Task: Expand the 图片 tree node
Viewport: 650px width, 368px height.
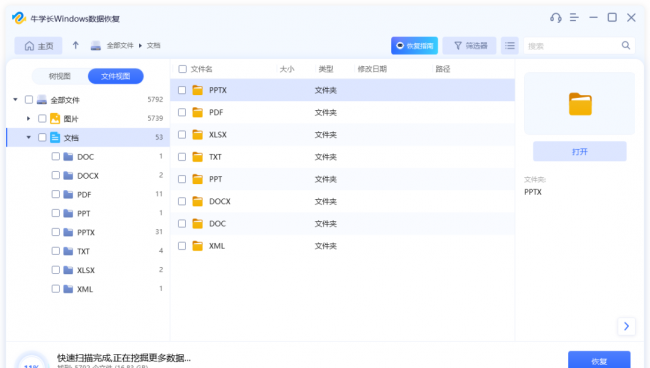Action: tap(28, 119)
